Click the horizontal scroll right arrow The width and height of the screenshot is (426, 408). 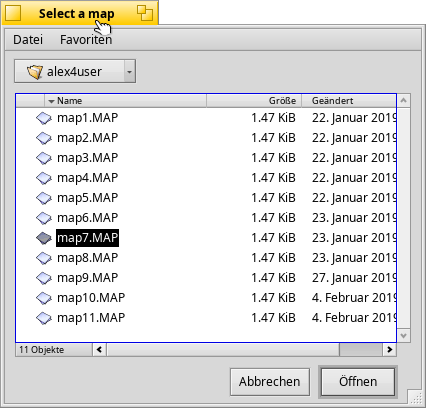pyautogui.click(x=389, y=350)
